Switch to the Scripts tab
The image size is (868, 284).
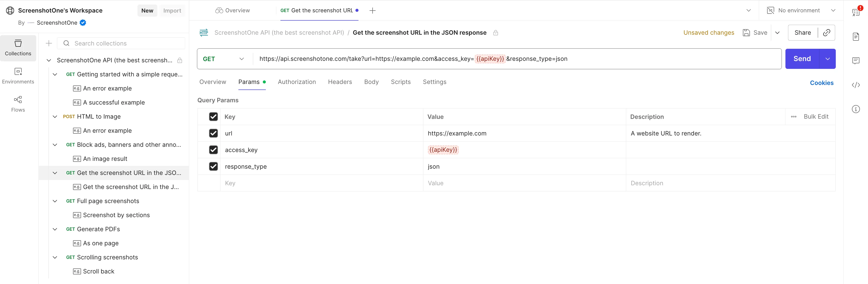(401, 82)
